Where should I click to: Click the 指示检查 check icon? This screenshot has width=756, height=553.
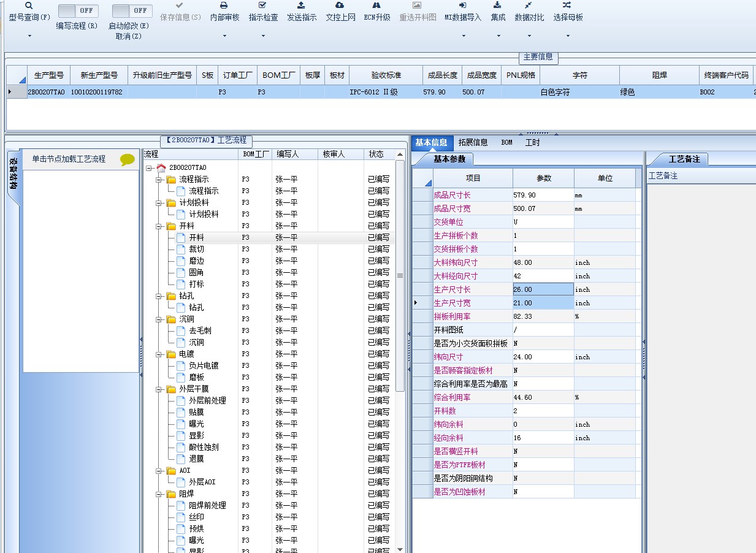[x=263, y=5]
